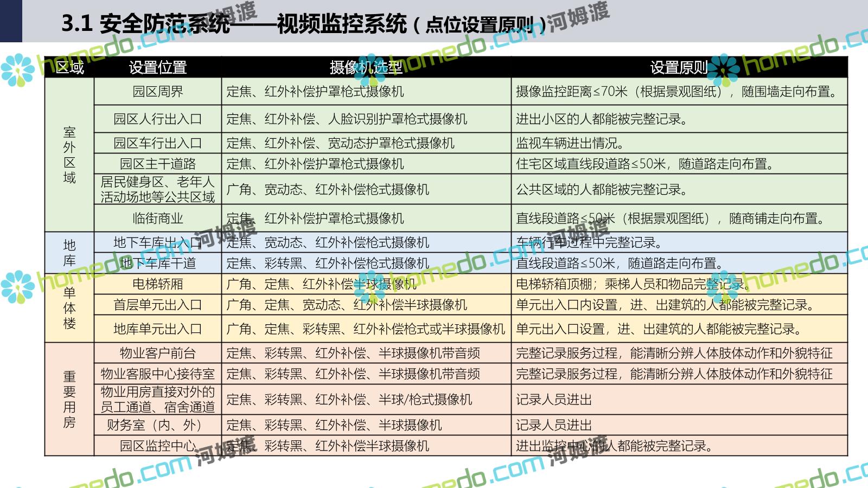Image resolution: width=868 pixels, height=488 pixels.
Task: Select the 设置位置 column header
Action: [x=157, y=67]
